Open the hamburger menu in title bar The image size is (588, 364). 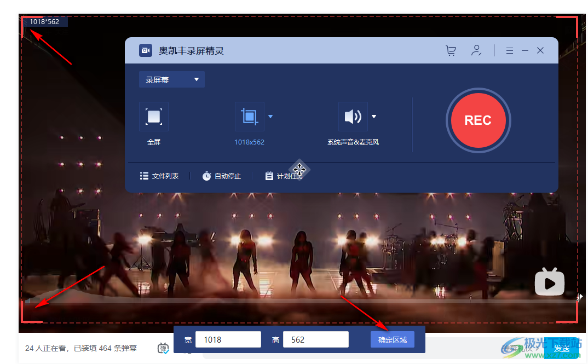tap(509, 50)
